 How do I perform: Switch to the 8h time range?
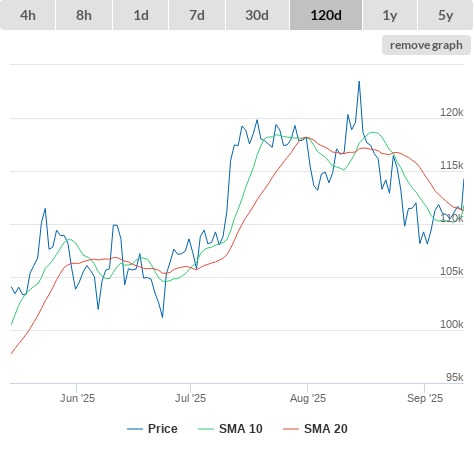tap(84, 15)
